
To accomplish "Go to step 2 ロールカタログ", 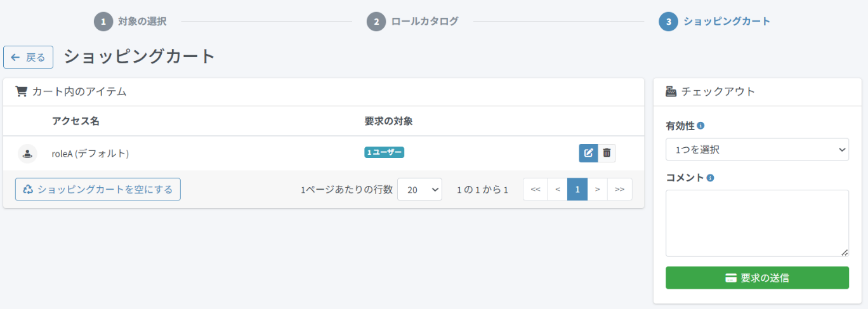I will pyautogui.click(x=412, y=22).
